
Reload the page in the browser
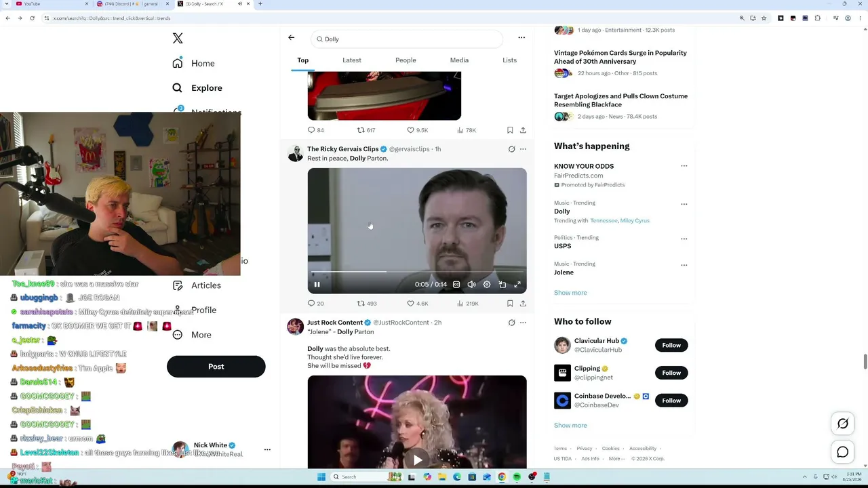[32, 18]
